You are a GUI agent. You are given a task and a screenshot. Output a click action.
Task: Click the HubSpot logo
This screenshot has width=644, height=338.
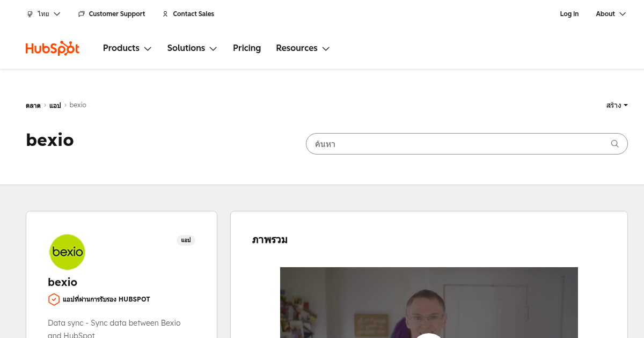pos(53,48)
